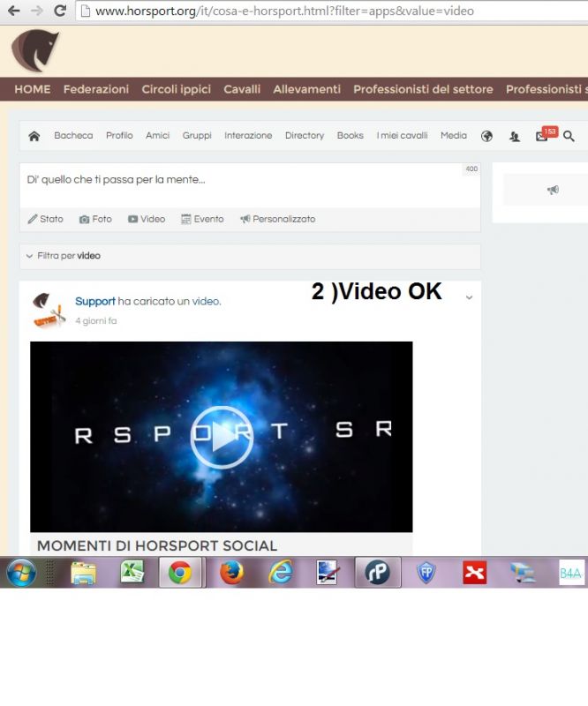Play the Horsport video
The width and height of the screenshot is (588, 706).
[x=222, y=437]
